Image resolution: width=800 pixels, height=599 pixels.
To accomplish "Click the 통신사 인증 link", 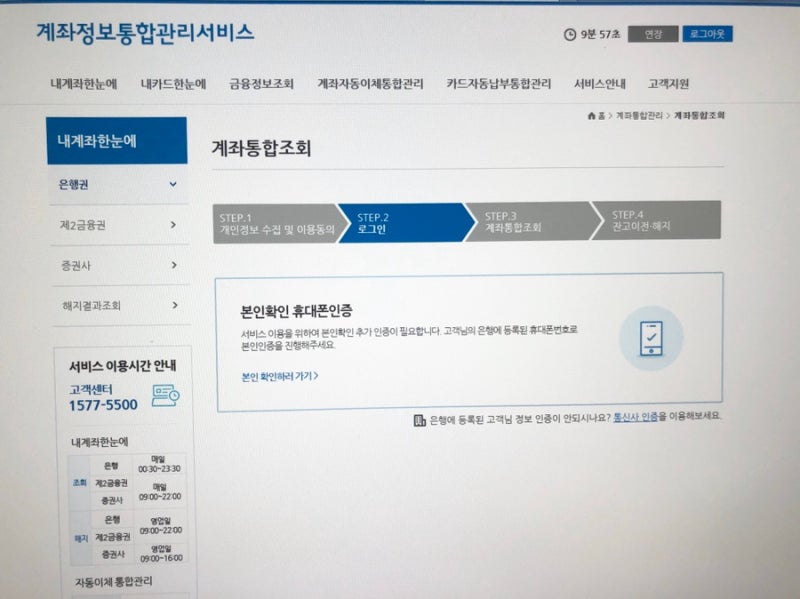I will (x=635, y=417).
